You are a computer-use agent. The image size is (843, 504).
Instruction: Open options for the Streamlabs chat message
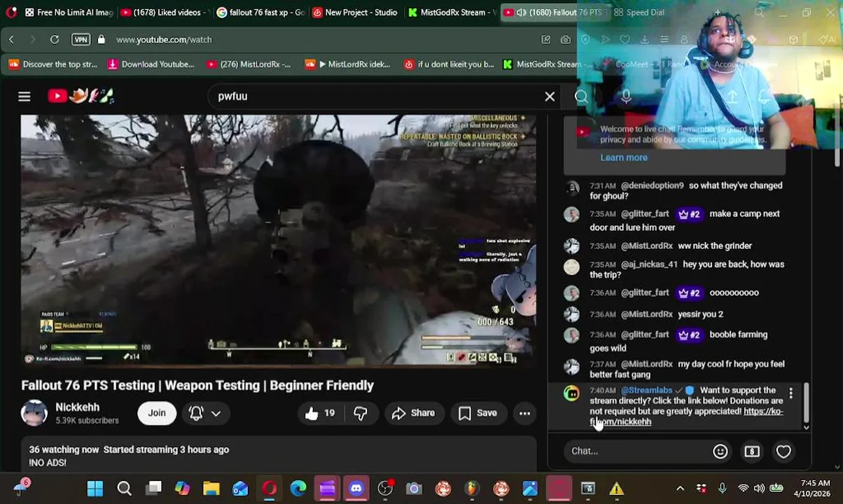tap(790, 394)
